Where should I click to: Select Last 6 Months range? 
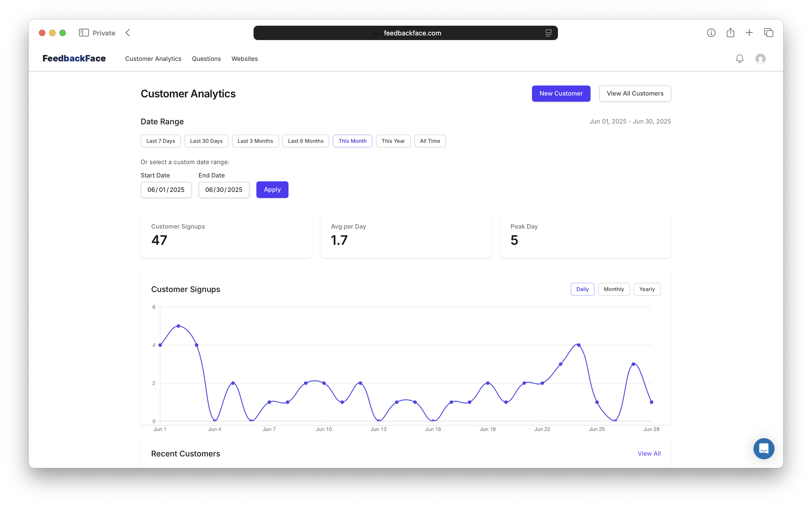[306, 141]
